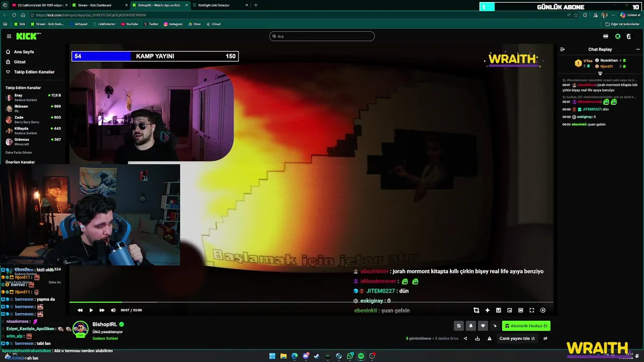The image size is (644, 362).
Task: Open Eray's channel in followed list
Action: [33, 97]
